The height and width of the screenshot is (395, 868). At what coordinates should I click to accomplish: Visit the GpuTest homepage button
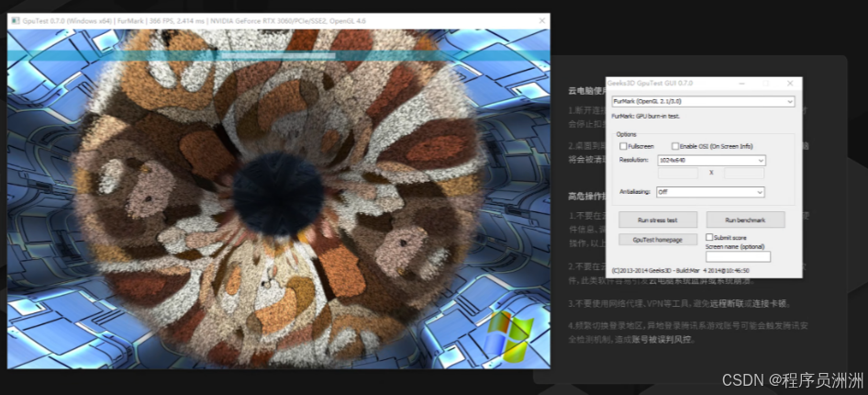pos(657,239)
